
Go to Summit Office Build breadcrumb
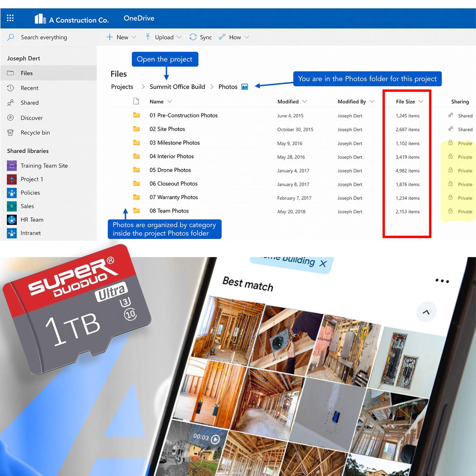177,87
